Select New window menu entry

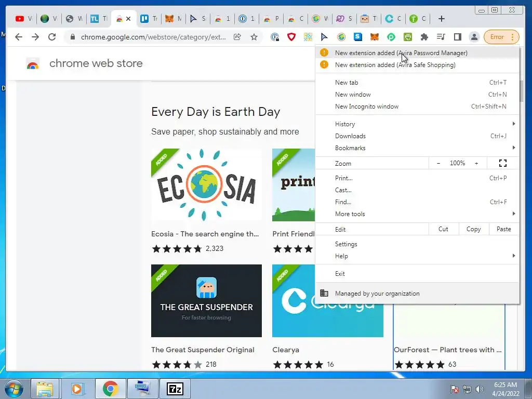417,95
